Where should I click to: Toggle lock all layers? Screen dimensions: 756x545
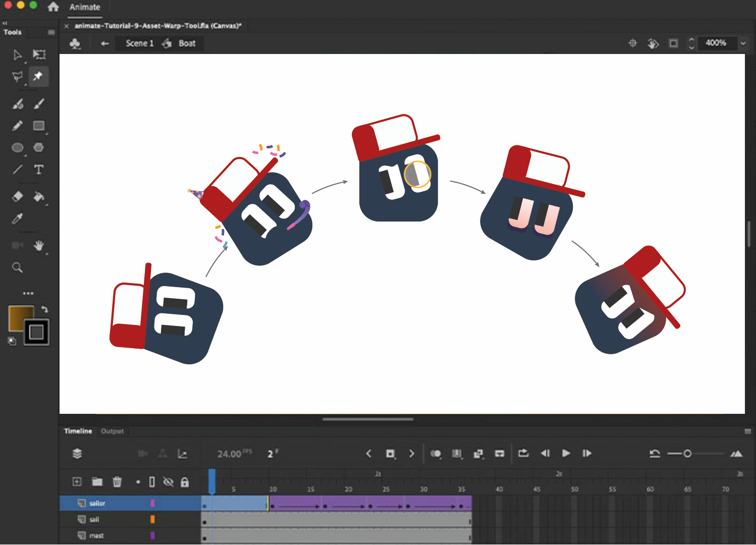point(185,482)
